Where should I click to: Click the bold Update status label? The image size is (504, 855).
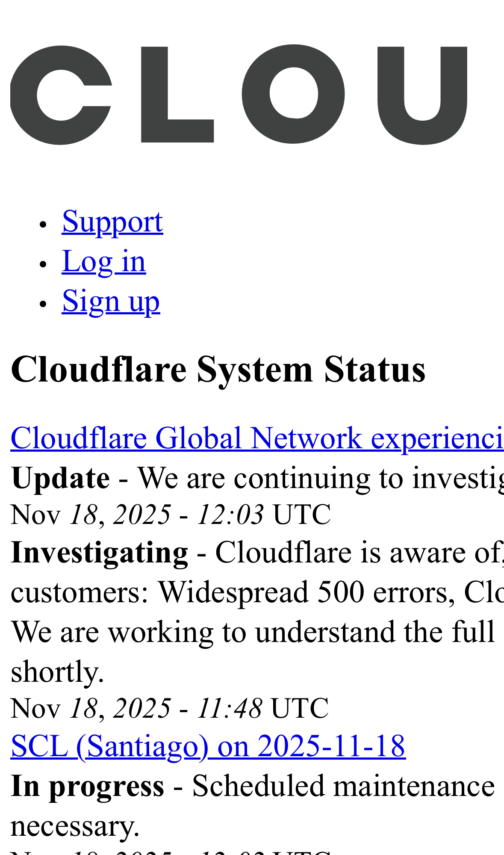[x=61, y=478]
